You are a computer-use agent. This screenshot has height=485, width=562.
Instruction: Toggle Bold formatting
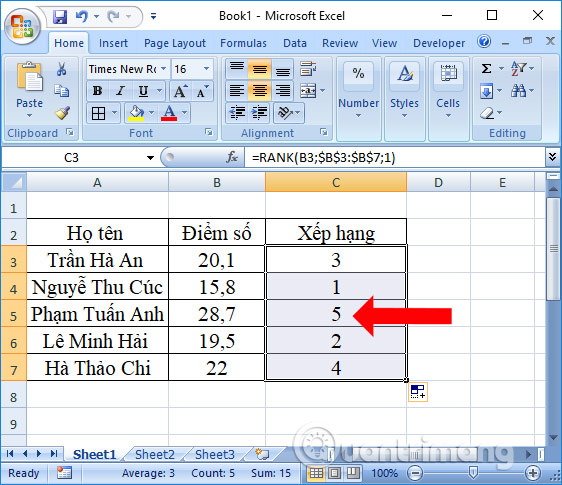(x=97, y=91)
